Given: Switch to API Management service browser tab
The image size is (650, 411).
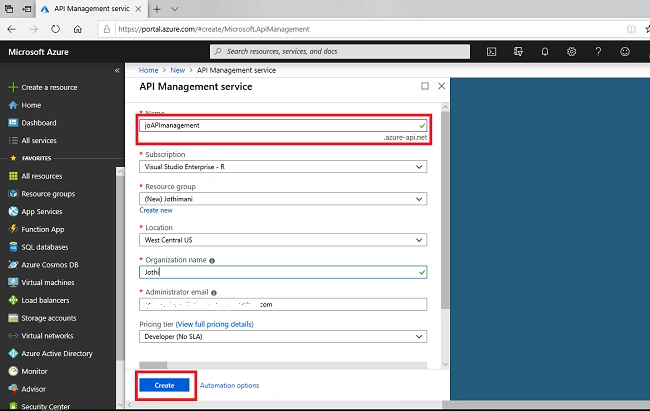Looking at the screenshot, I should click(x=92, y=9).
